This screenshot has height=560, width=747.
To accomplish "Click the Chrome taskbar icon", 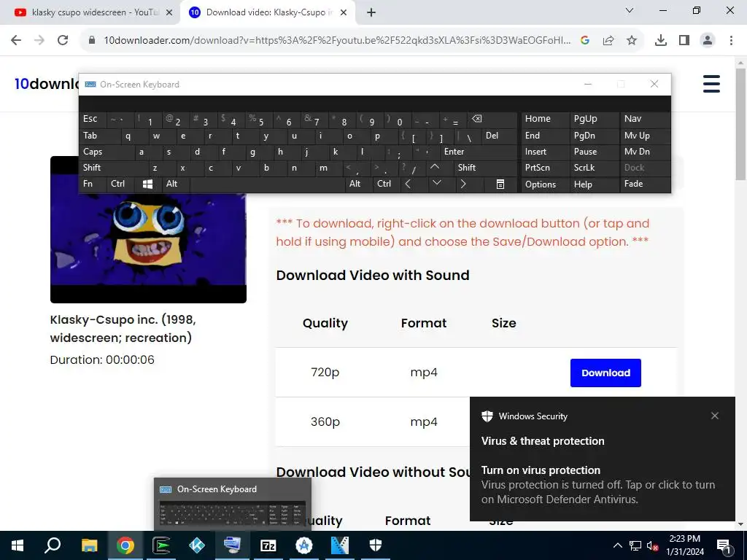I will tap(125, 545).
